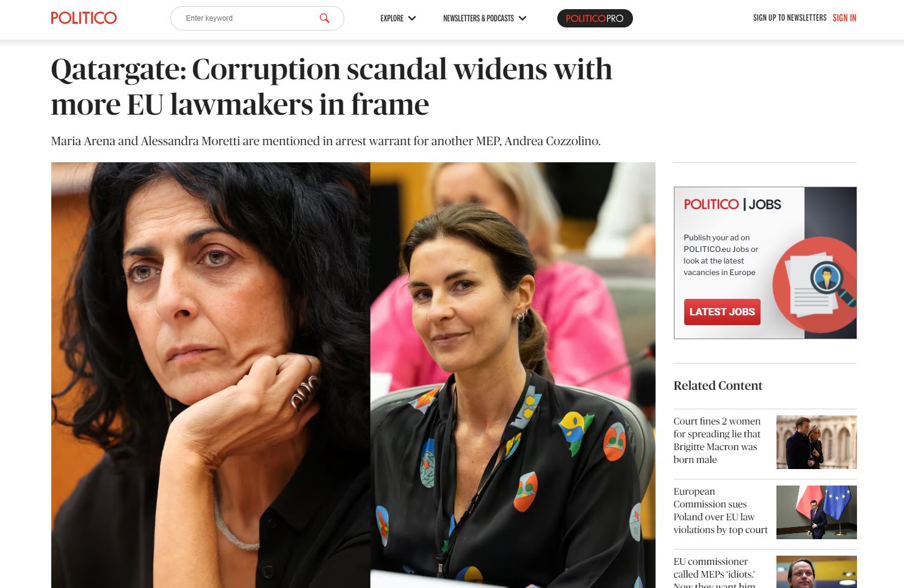Open the EU commissioner 'idiots' article
Image resolution: width=904 pixels, height=588 pixels.
tap(715, 572)
